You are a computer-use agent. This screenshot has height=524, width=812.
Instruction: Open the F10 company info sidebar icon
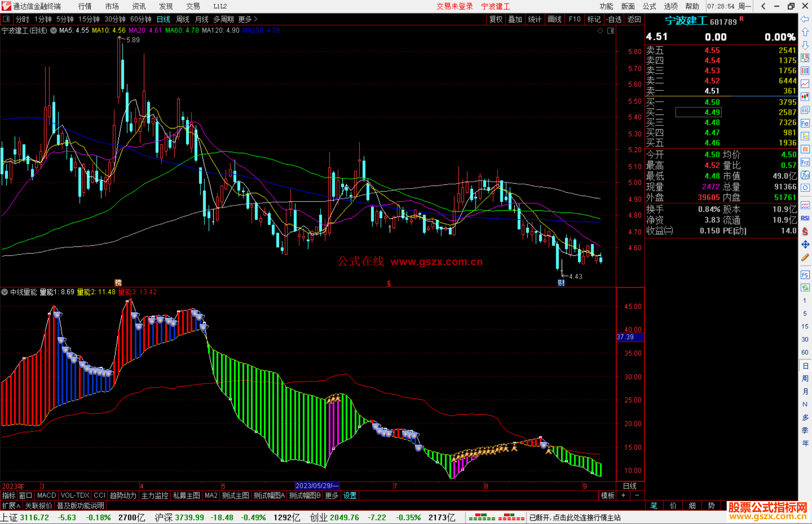[805, 123]
